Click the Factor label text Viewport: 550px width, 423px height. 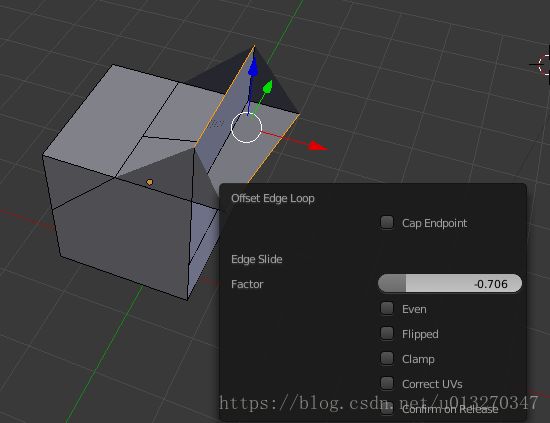[x=247, y=284]
